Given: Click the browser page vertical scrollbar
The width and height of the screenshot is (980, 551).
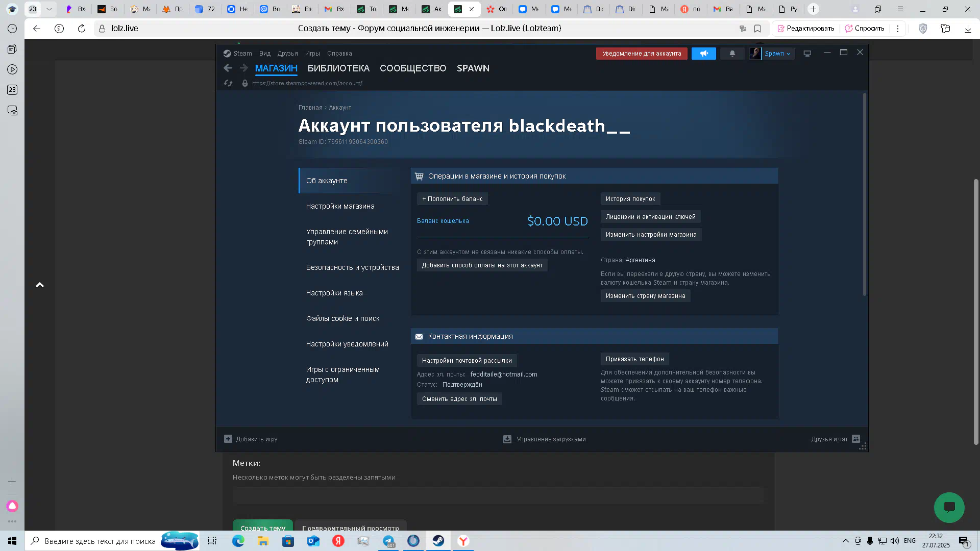Looking at the screenshot, I should click(976, 311).
